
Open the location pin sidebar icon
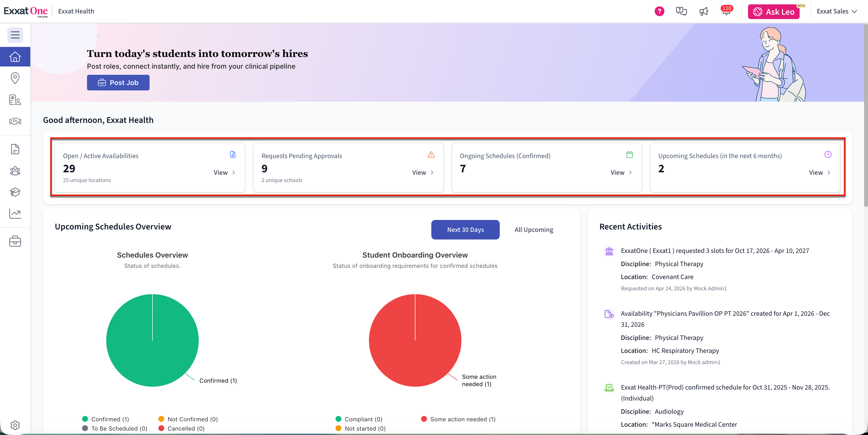(x=15, y=78)
